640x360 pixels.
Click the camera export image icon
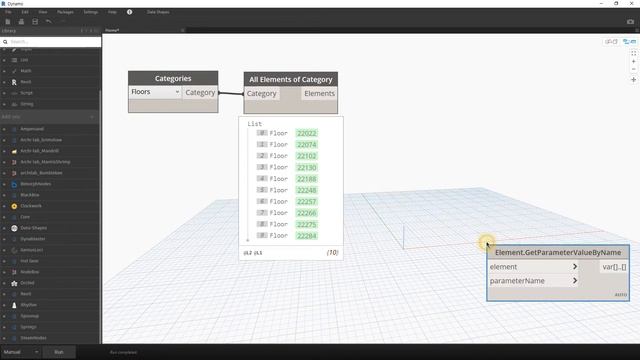(630, 22)
